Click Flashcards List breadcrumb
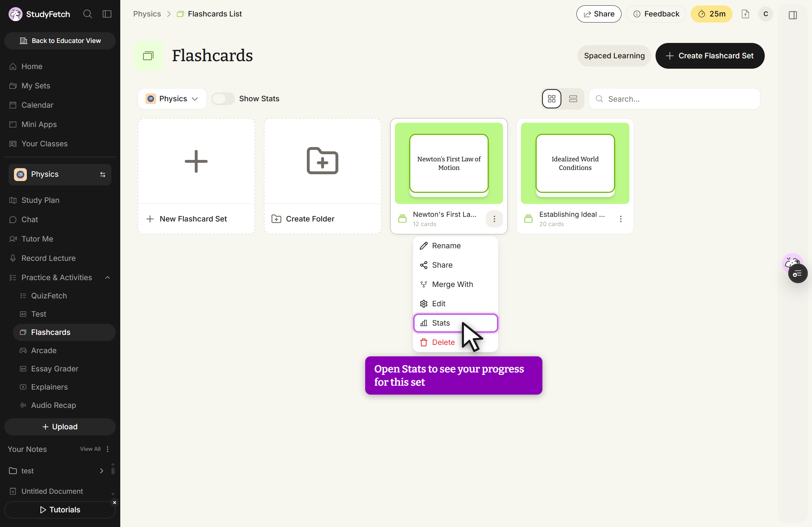 point(215,14)
